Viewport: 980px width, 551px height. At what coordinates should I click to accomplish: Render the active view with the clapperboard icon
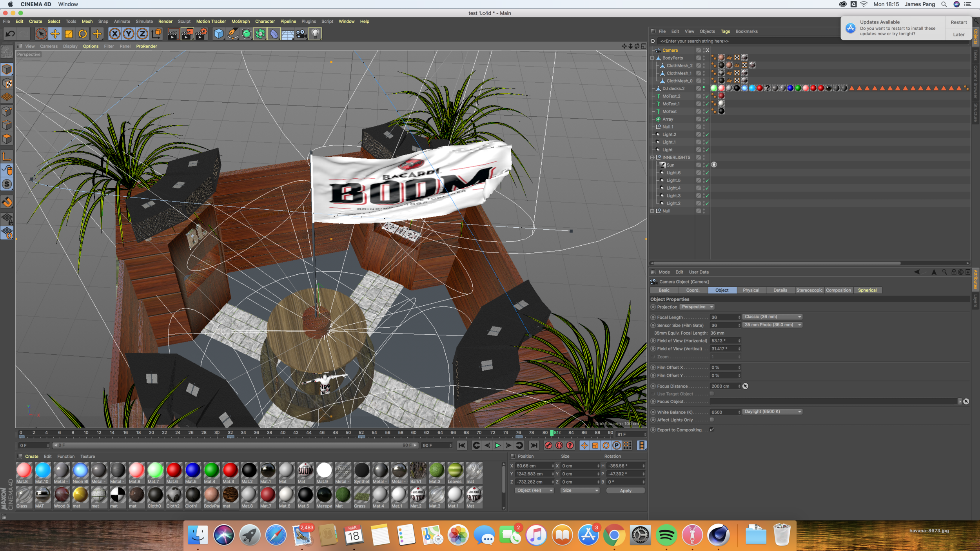[172, 34]
